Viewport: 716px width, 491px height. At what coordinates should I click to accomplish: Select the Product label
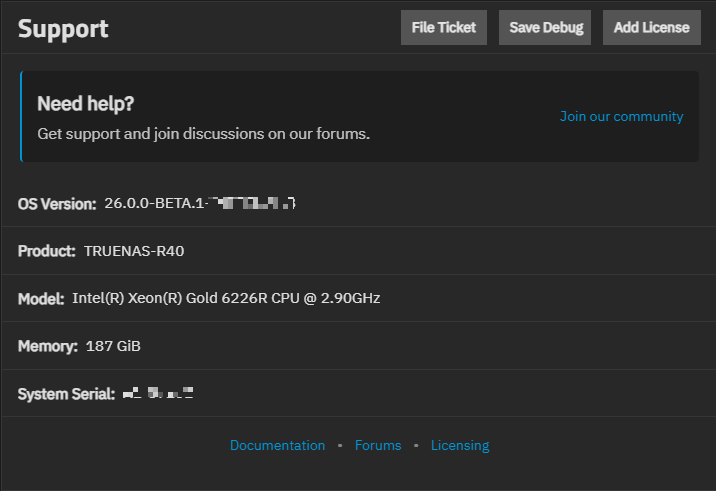(x=47, y=251)
